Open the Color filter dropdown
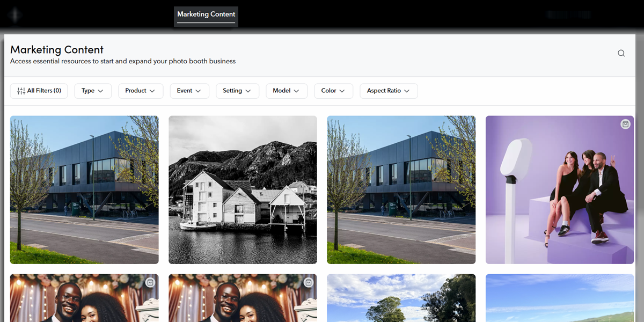644x322 pixels. (334, 91)
